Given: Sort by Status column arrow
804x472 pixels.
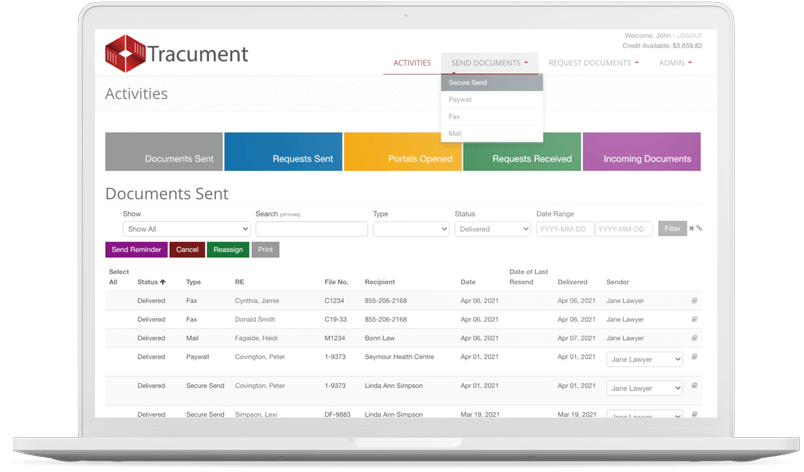Looking at the screenshot, I should [163, 282].
